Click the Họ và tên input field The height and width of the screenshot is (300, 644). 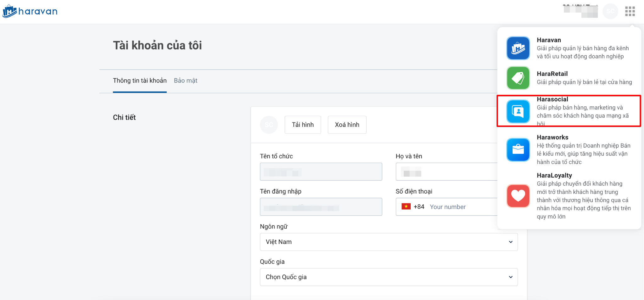[x=447, y=172]
